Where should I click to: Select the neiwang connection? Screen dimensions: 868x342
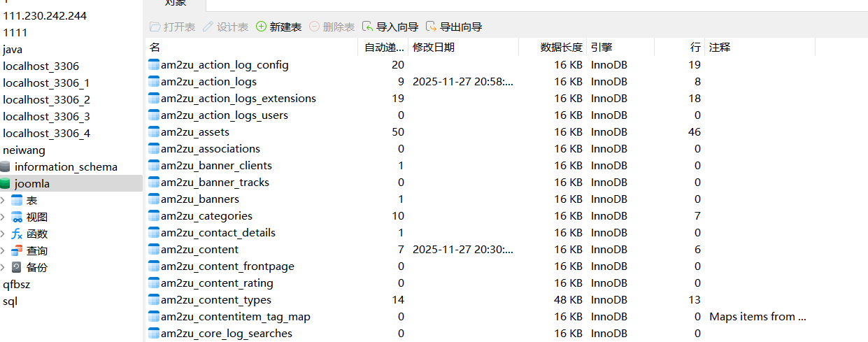(24, 150)
